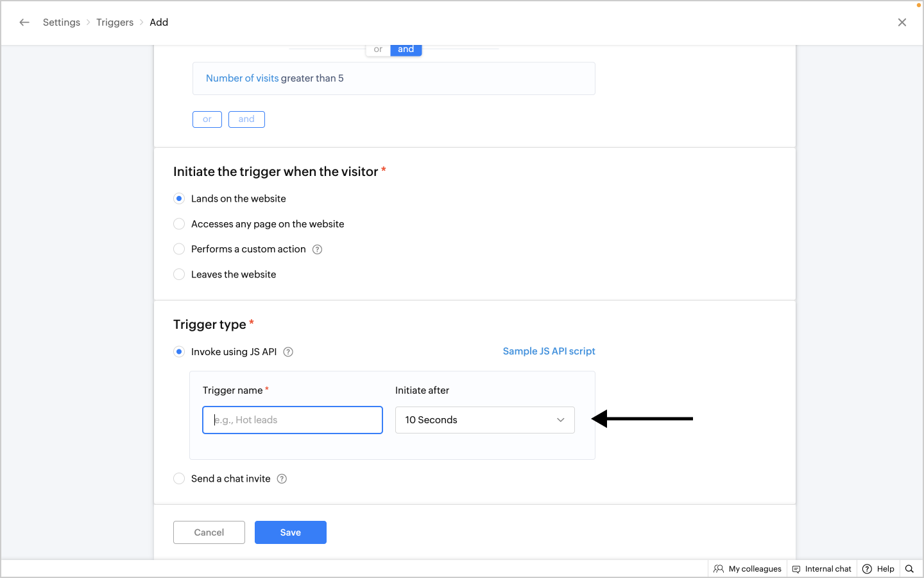Screen dimensions: 924x578
Task: Open Internal chat in the bottom bar
Action: [822, 569]
